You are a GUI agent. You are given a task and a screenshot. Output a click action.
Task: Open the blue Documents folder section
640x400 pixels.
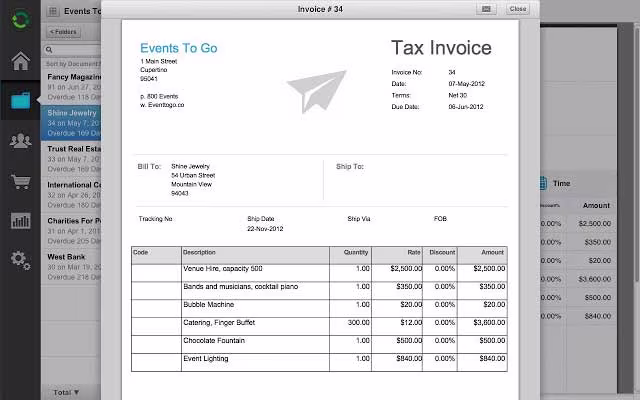pyautogui.click(x=20, y=100)
